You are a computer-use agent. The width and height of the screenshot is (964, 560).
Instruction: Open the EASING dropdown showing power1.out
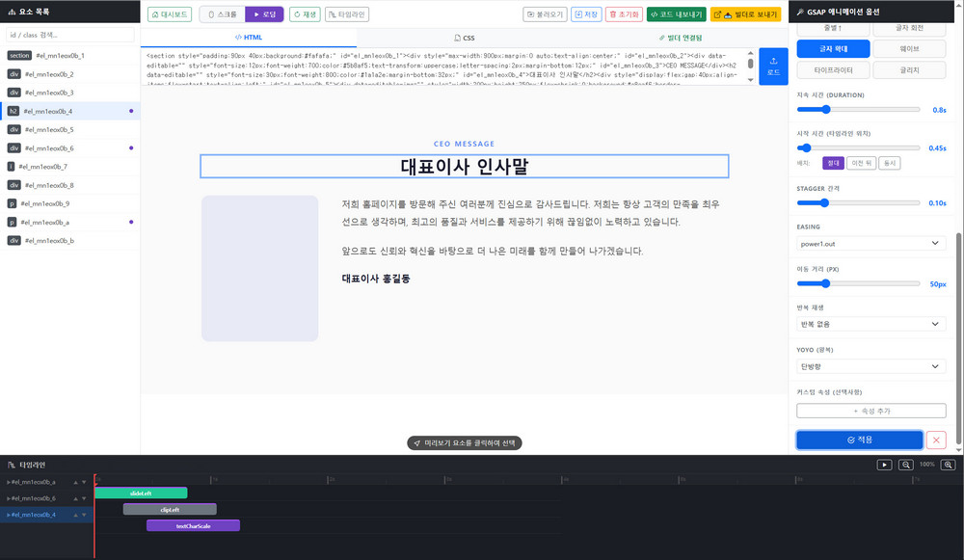point(870,245)
